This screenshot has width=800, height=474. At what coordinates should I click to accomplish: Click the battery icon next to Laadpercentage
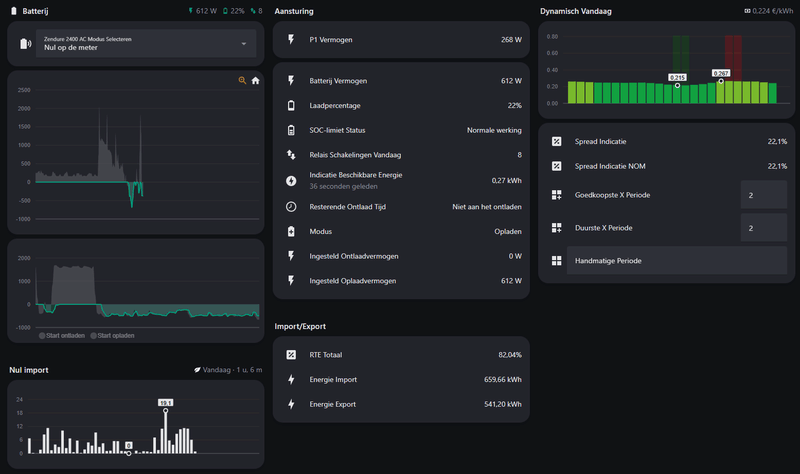click(291, 105)
